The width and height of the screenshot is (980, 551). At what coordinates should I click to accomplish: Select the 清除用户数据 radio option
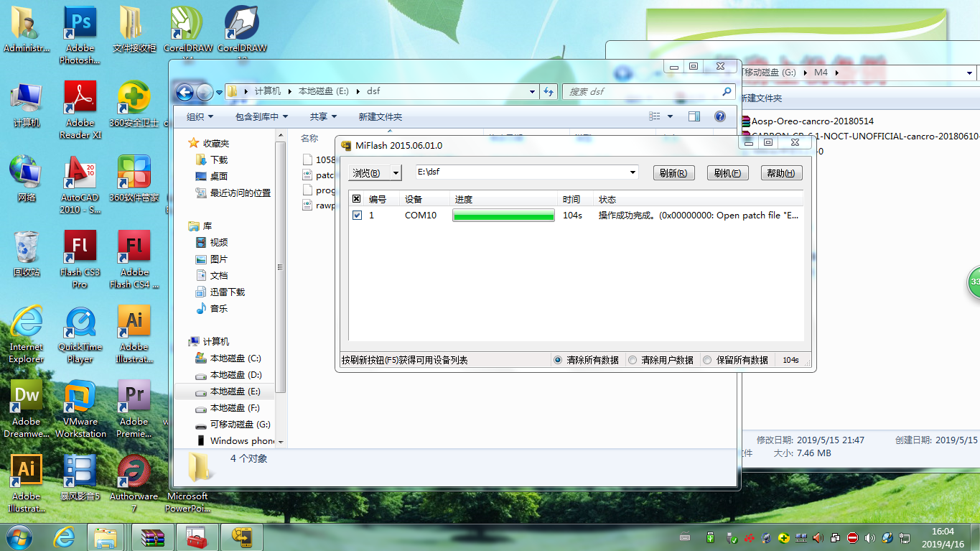pos(633,360)
